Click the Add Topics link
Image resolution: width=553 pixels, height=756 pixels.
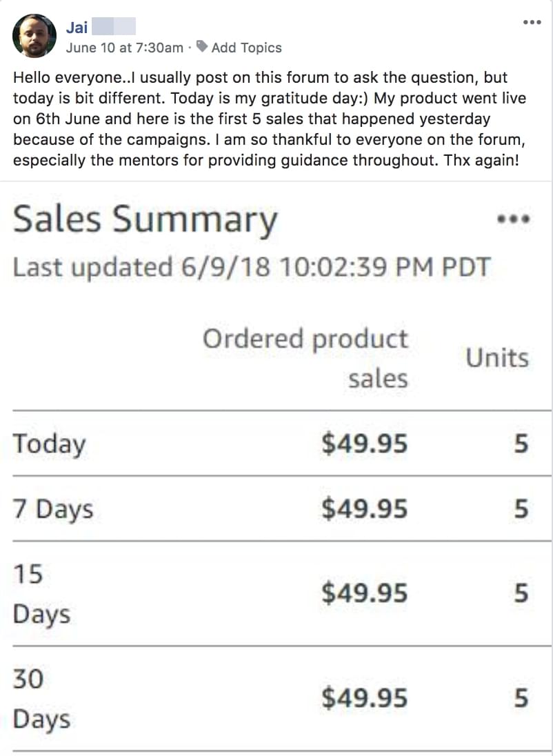click(x=246, y=48)
